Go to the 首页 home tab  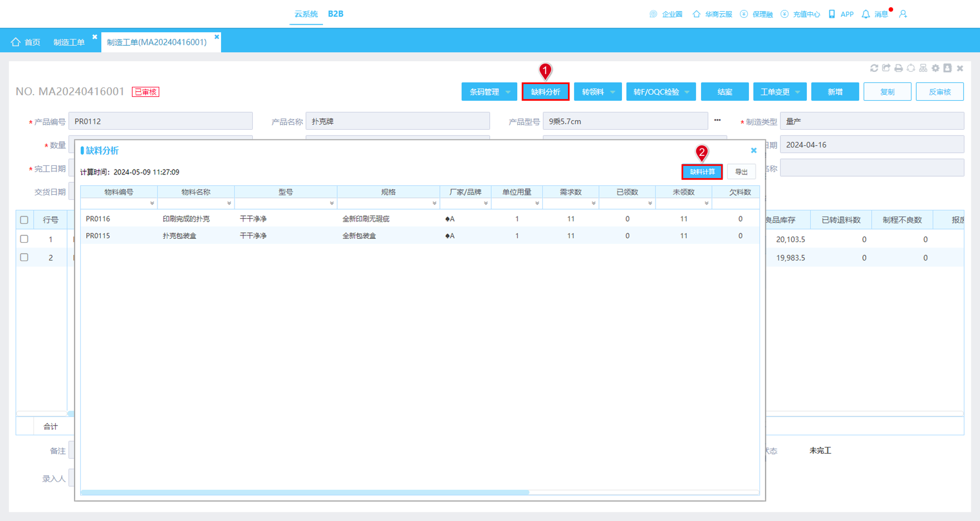pos(26,42)
